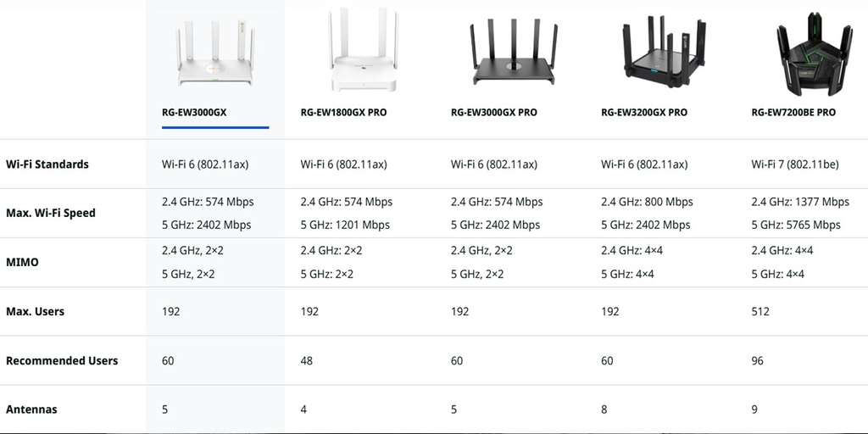Select the Antennas row label
The height and width of the screenshot is (434, 868).
31,409
